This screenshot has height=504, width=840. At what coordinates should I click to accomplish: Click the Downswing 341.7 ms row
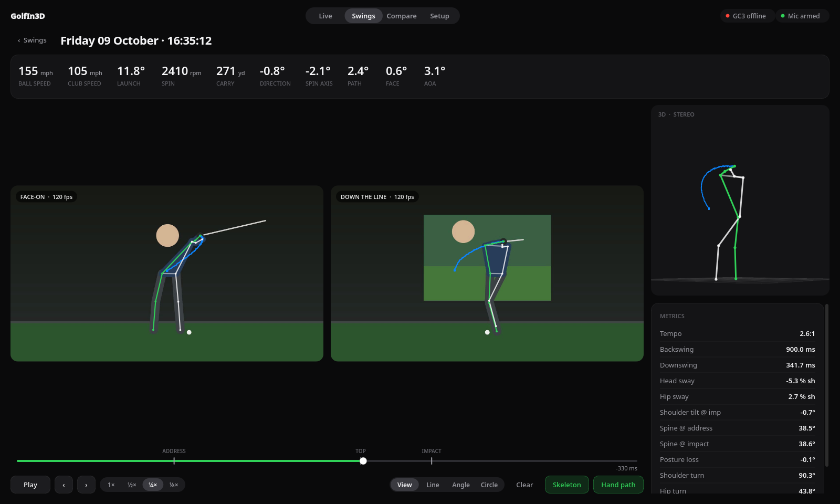tap(738, 365)
